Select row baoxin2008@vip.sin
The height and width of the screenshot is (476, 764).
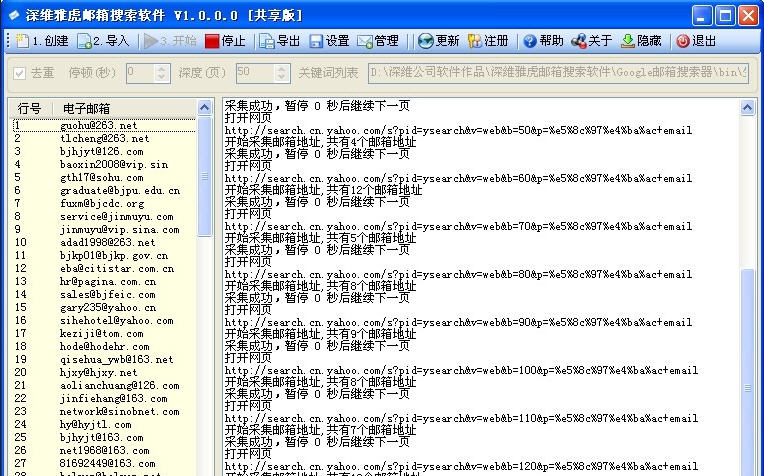coord(103,165)
